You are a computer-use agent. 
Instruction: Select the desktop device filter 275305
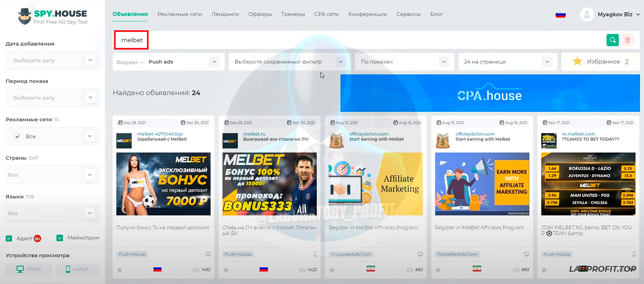[x=29, y=269]
